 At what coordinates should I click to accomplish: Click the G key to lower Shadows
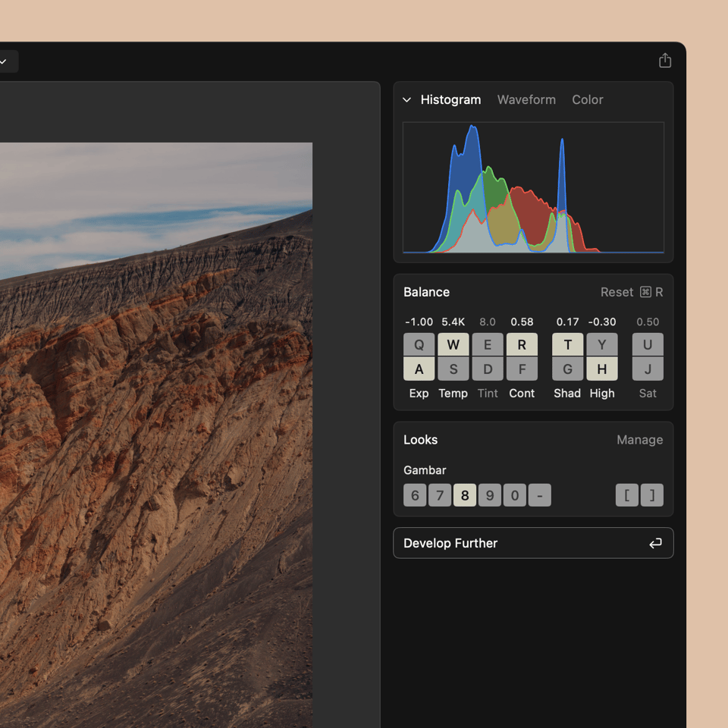(567, 369)
